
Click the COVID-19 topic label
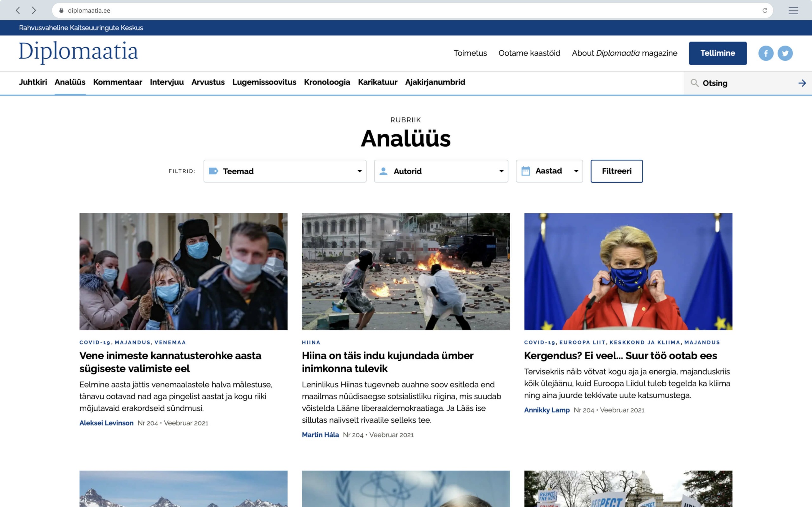pyautogui.click(x=95, y=342)
